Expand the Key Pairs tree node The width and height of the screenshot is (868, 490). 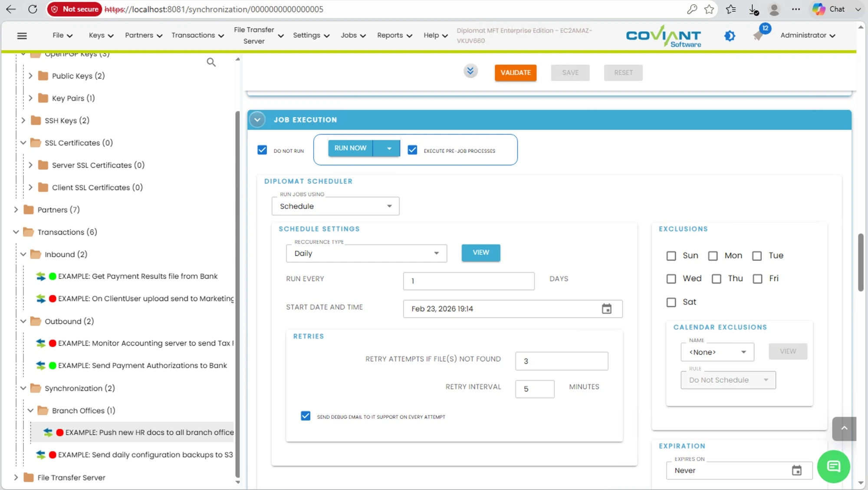point(30,98)
